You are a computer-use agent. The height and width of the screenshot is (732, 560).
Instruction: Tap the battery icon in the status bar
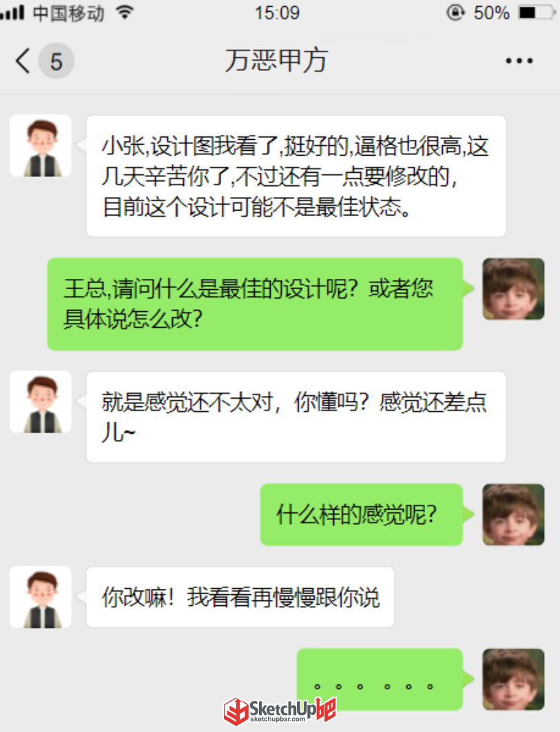[536, 12]
